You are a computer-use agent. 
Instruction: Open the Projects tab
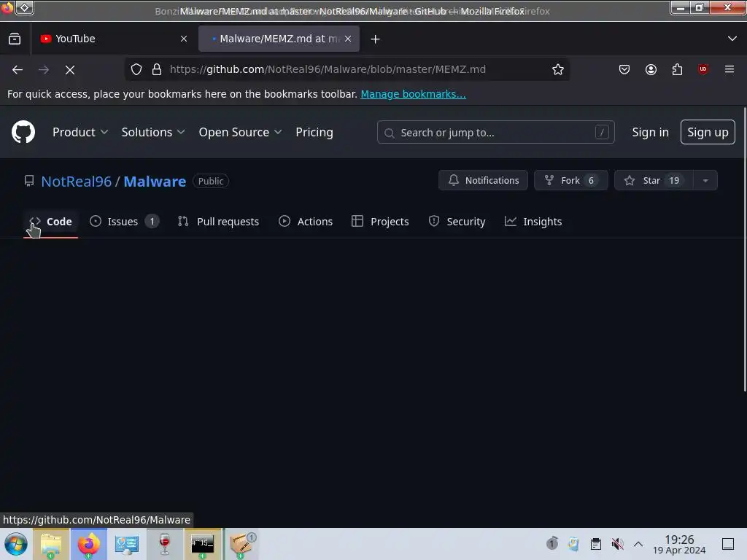380,222
